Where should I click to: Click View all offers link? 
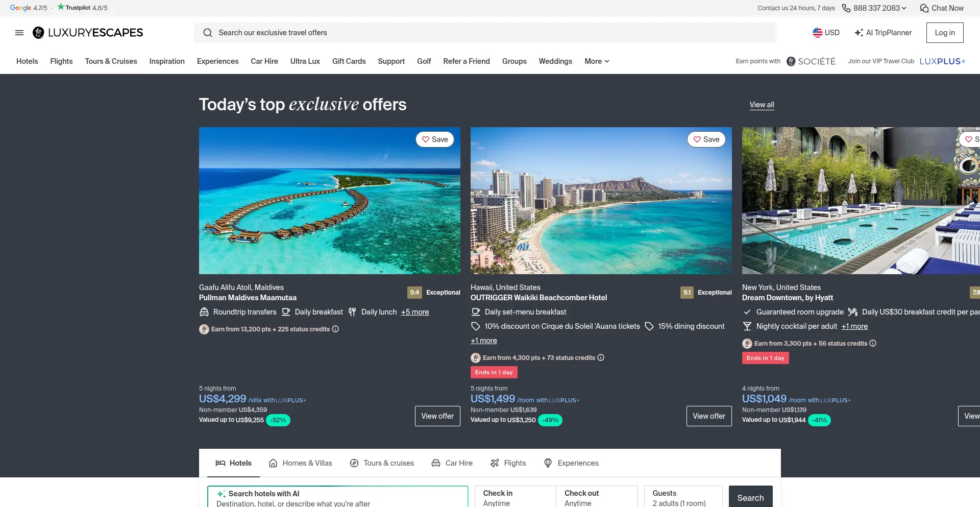click(x=762, y=105)
